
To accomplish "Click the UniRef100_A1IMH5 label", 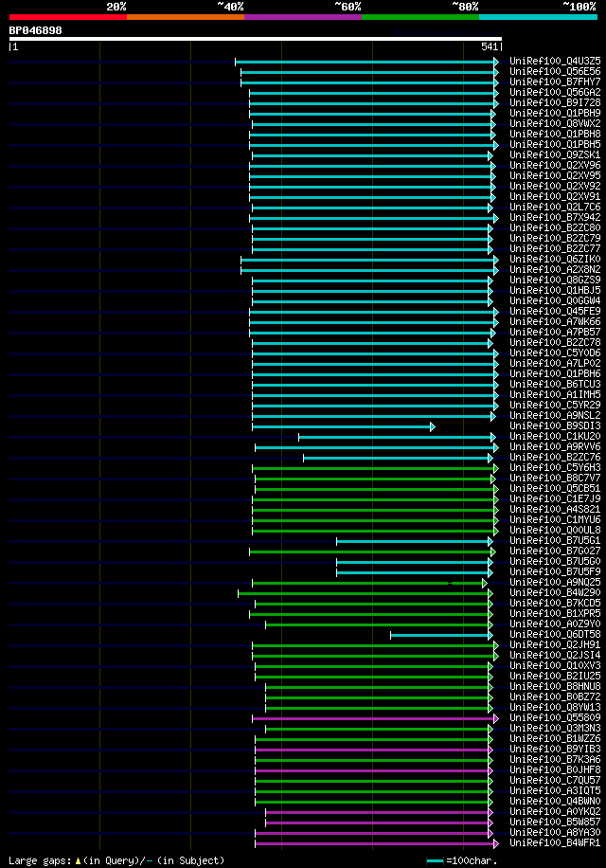I will (x=555, y=395).
